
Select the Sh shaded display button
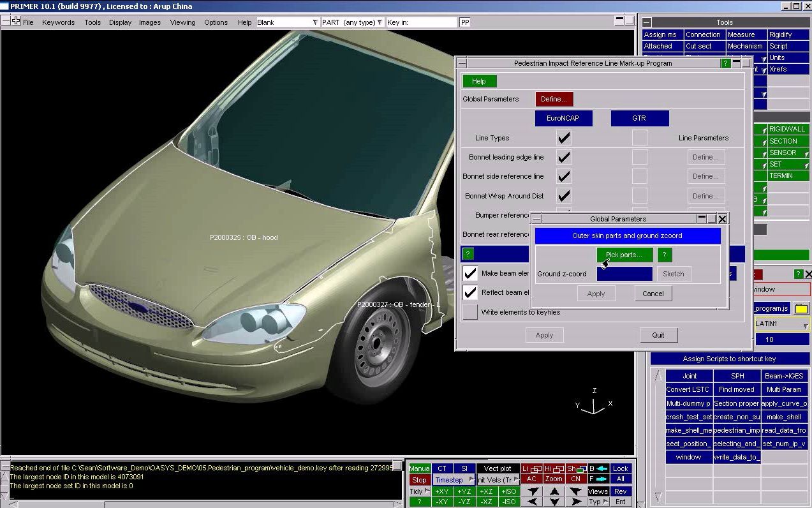pyautogui.click(x=576, y=468)
